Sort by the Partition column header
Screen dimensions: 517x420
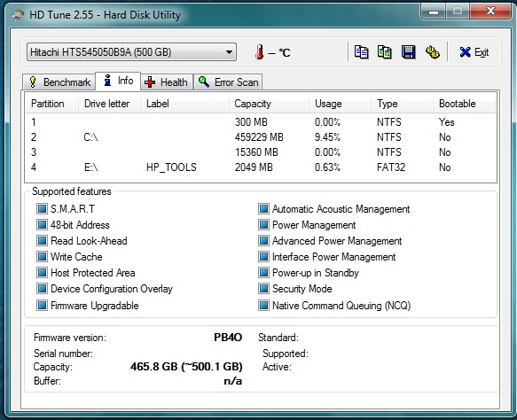[x=52, y=104]
